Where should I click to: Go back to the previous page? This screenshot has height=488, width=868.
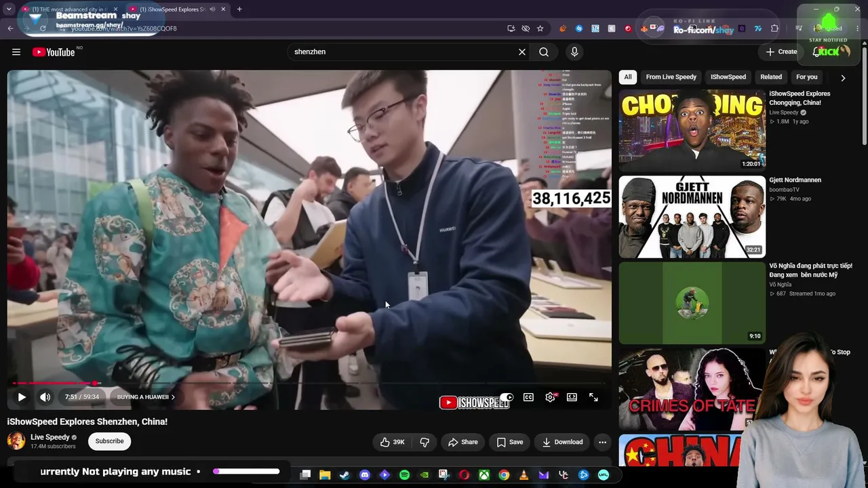(x=10, y=28)
